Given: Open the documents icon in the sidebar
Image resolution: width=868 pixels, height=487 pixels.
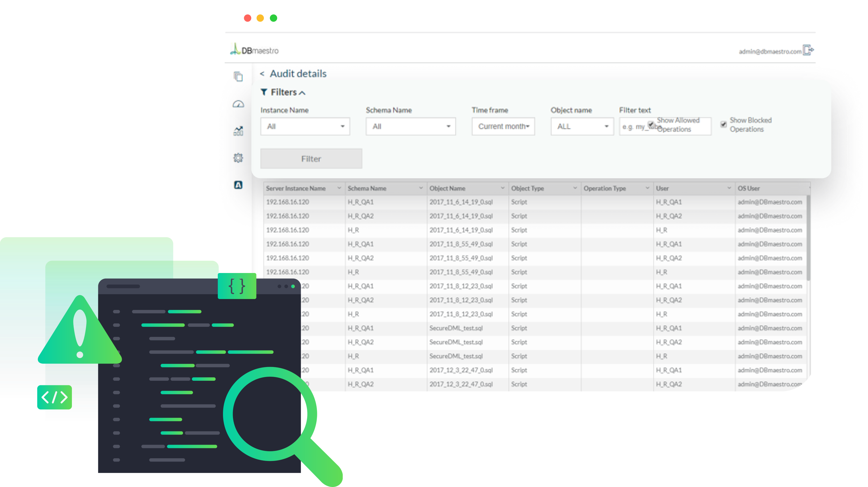Looking at the screenshot, I should [x=238, y=76].
